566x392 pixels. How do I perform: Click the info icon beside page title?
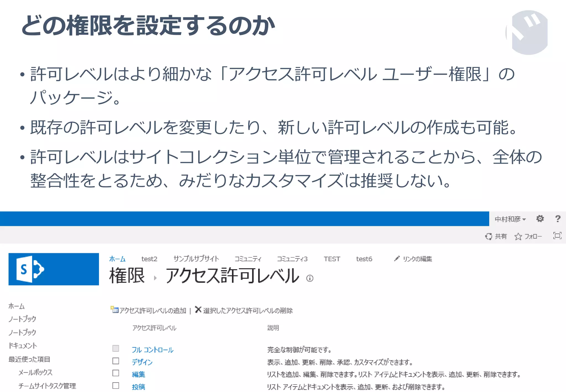(x=310, y=278)
